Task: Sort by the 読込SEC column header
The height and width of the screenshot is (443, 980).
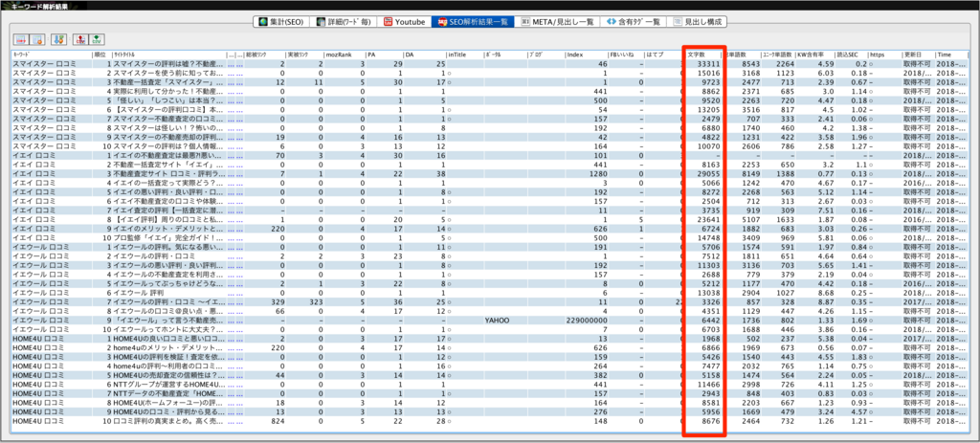Action: point(851,55)
